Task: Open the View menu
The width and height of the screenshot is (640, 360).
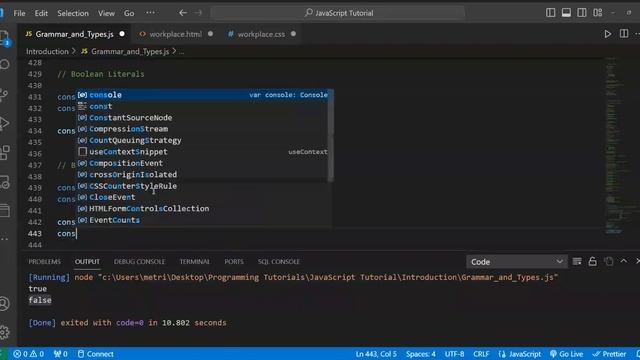Action: point(106,13)
